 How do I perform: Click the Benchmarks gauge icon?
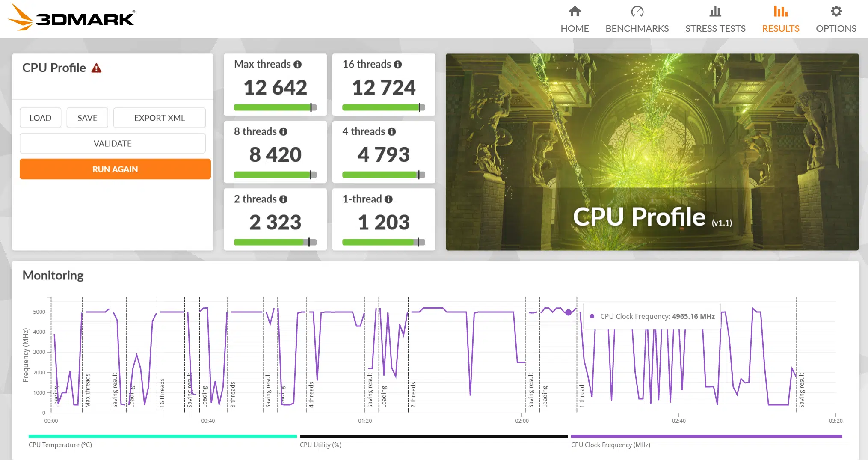point(637,11)
